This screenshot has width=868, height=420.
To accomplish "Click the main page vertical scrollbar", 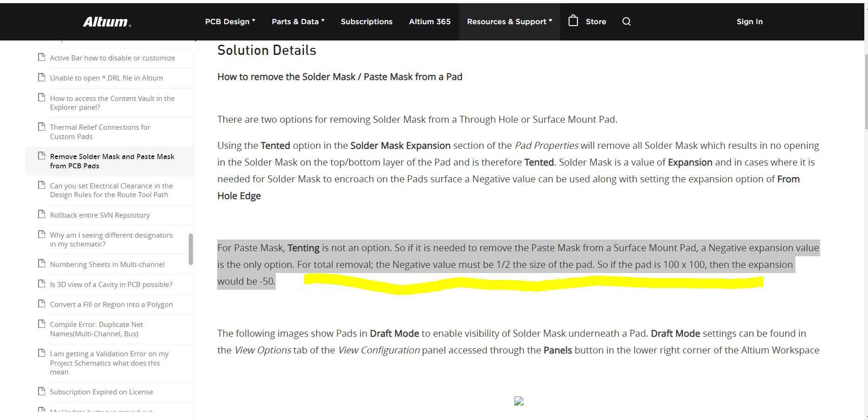I will tap(865, 93).
